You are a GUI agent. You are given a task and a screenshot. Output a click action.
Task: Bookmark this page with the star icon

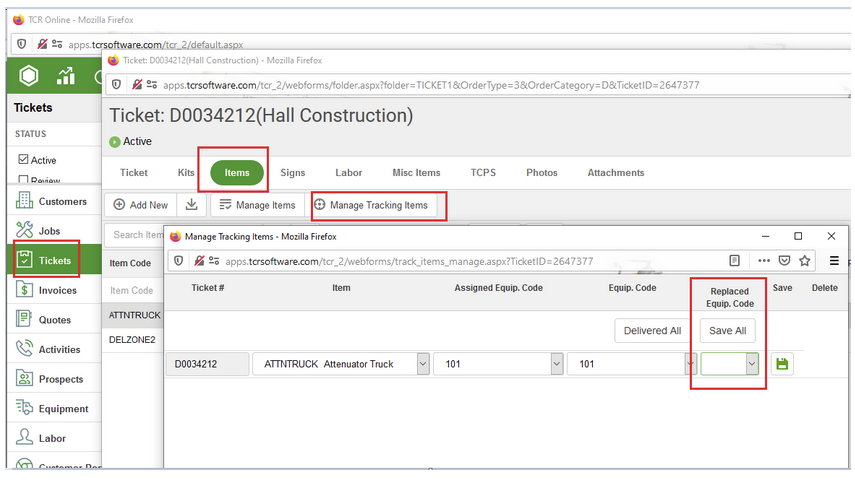point(805,261)
